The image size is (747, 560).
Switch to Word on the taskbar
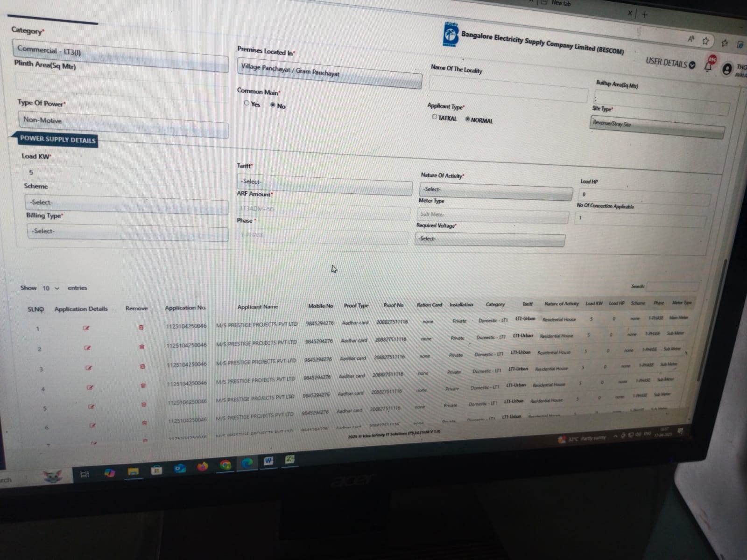[268, 461]
